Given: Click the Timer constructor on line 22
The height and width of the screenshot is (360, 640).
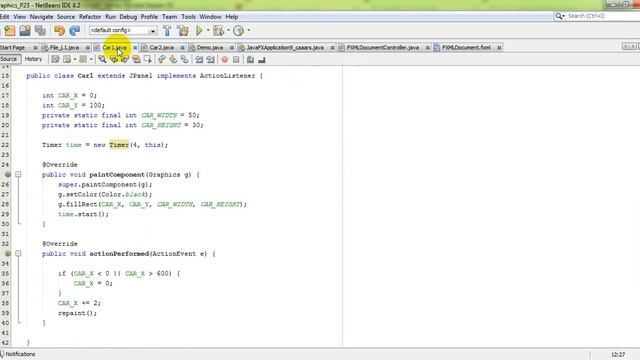Looking at the screenshot, I should coord(119,145).
